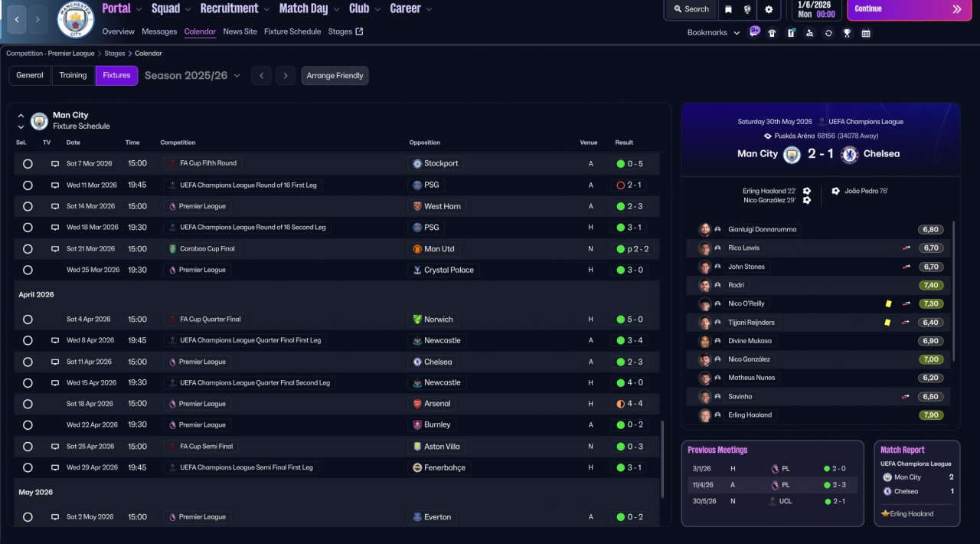
Task: Click Nico O'Reilly yellow card icon
Action: [x=889, y=303]
